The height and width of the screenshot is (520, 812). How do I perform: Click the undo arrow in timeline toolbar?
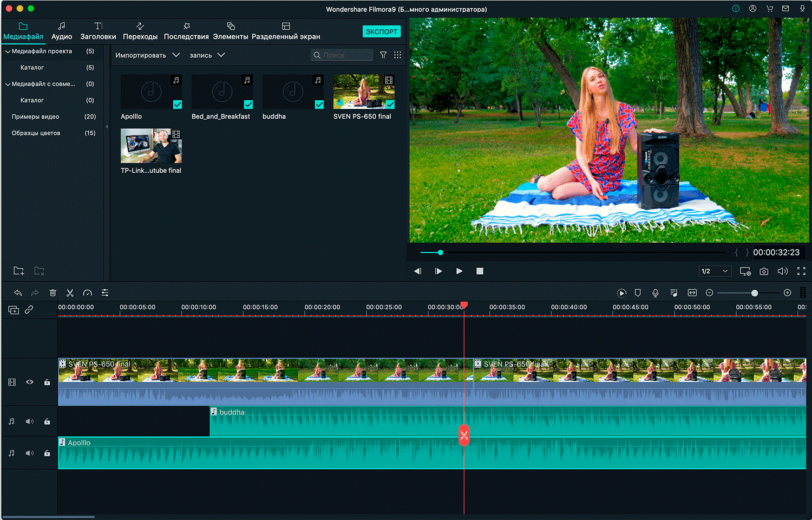(18, 293)
